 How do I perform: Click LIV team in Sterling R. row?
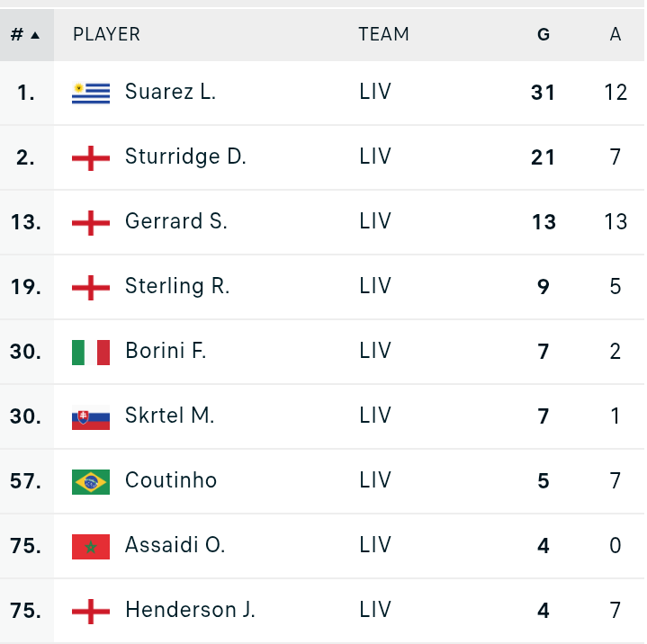[375, 286]
